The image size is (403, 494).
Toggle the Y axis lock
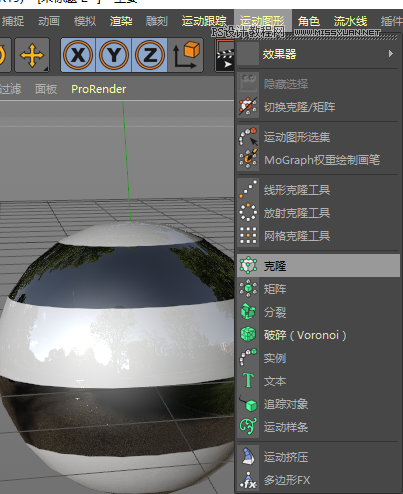[114, 55]
